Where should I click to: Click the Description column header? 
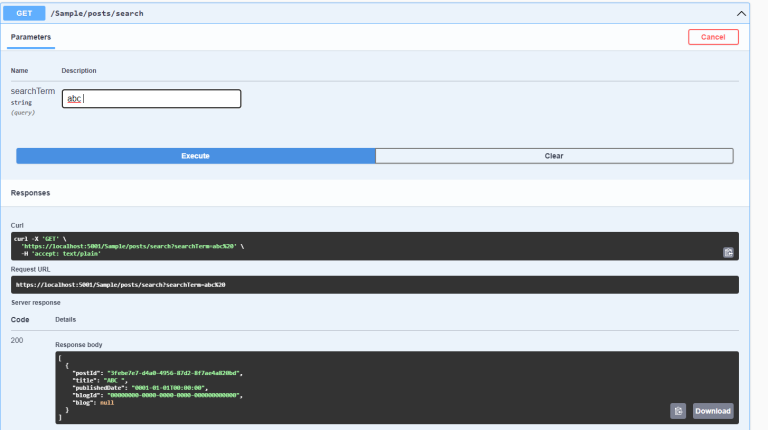(x=78, y=71)
